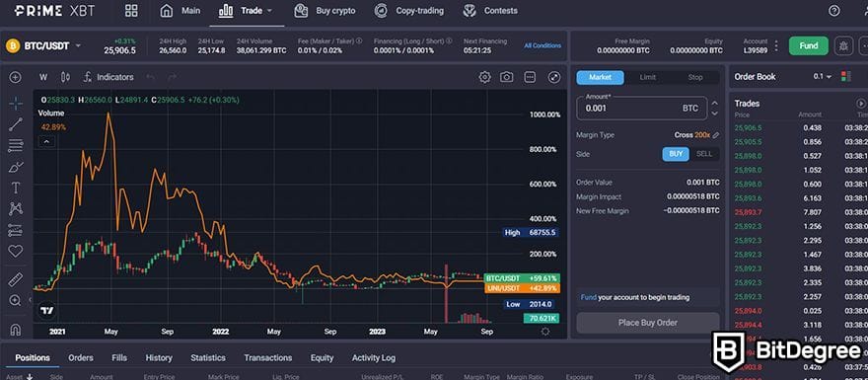Open the Fills tab
The image size is (868, 380).
tap(119, 358)
